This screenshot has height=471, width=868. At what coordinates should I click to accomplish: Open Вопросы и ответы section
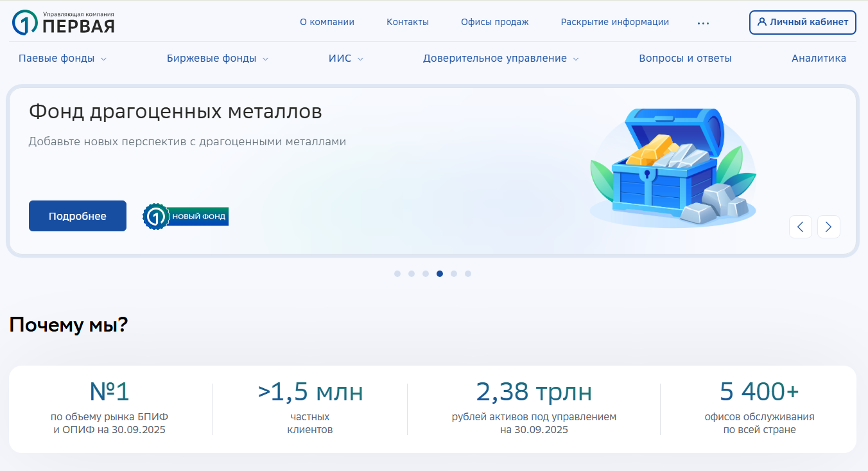[x=685, y=58]
